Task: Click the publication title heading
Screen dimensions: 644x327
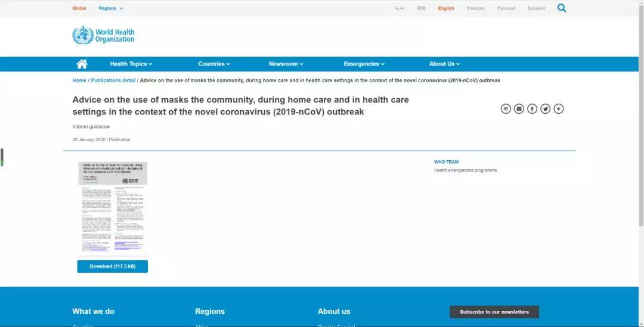Action: [x=240, y=106]
